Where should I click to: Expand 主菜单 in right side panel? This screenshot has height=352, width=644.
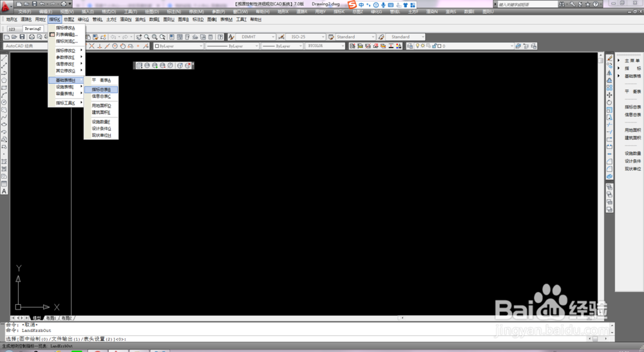click(618, 61)
